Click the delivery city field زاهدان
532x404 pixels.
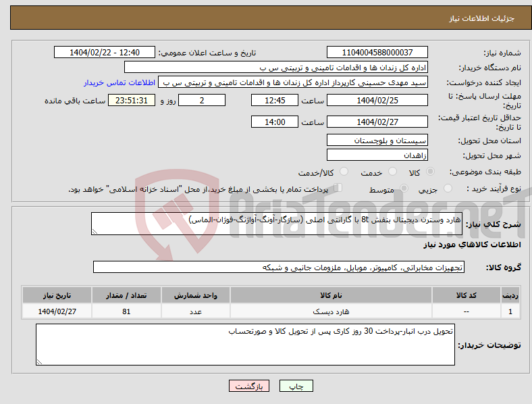[377, 155]
